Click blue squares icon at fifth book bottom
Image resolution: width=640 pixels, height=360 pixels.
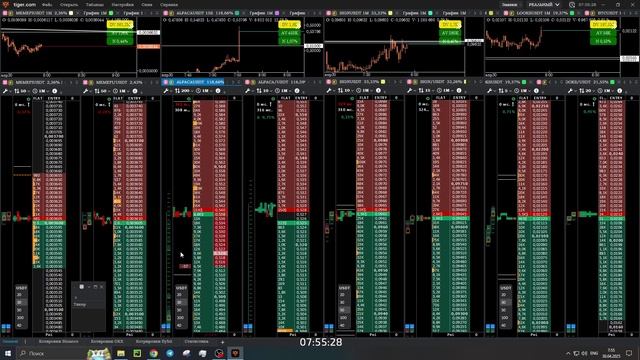tap(329, 327)
